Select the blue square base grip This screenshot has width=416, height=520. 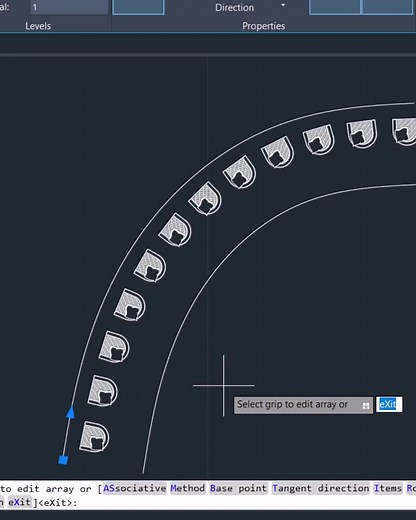[63, 460]
